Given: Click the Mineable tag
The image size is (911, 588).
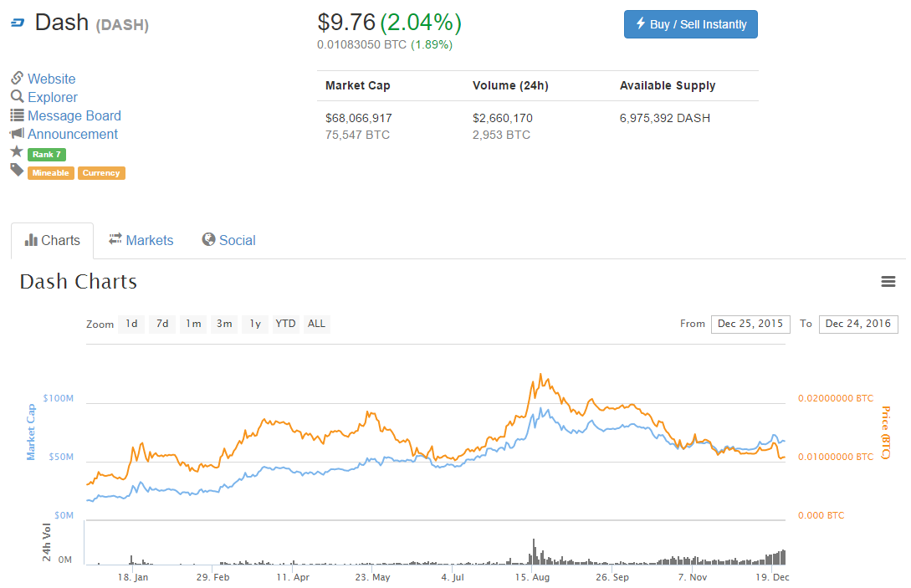Looking at the screenshot, I should tap(50, 173).
